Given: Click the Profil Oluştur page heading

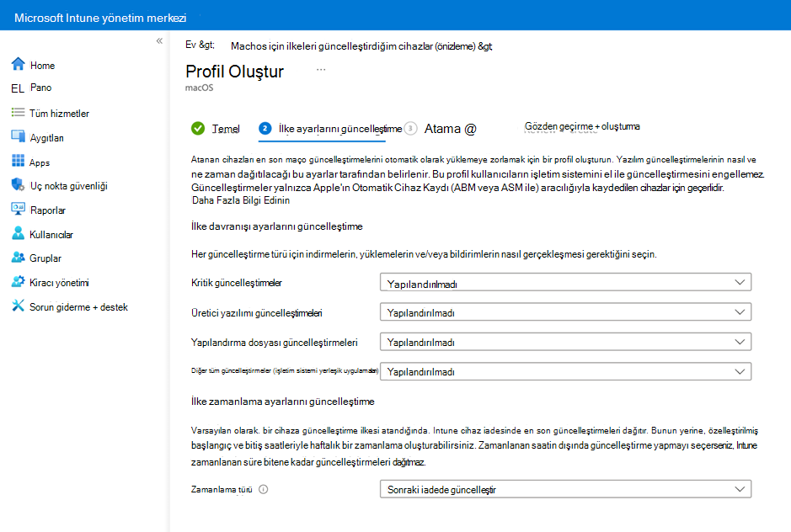Looking at the screenshot, I should point(234,71).
